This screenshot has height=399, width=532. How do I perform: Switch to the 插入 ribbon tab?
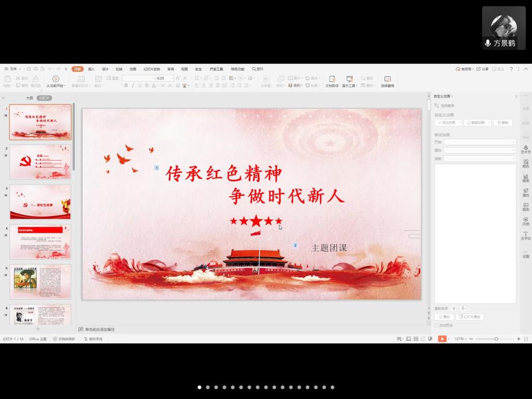[x=91, y=69]
